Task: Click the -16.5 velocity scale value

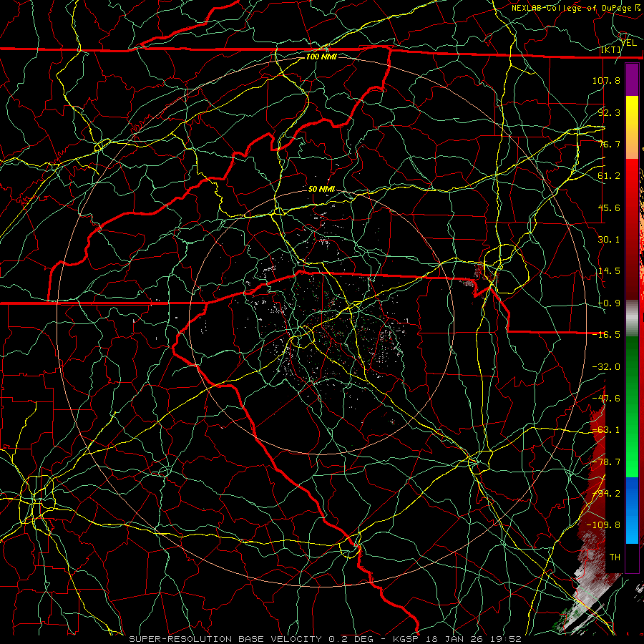Action: [x=606, y=335]
